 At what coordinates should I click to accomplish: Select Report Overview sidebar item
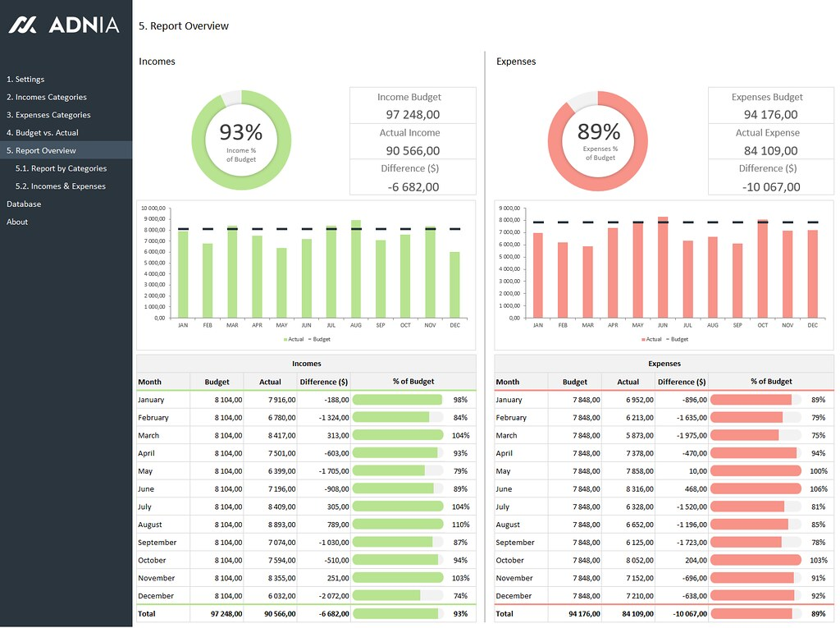pyautogui.click(x=41, y=151)
